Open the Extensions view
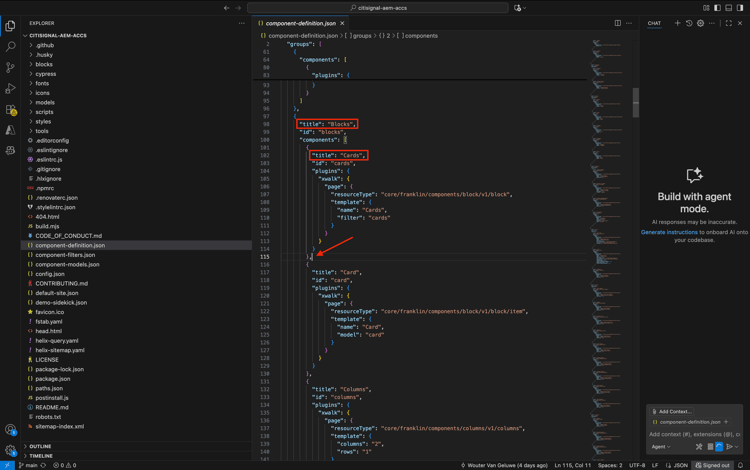This screenshot has width=750, height=470. coord(10,110)
